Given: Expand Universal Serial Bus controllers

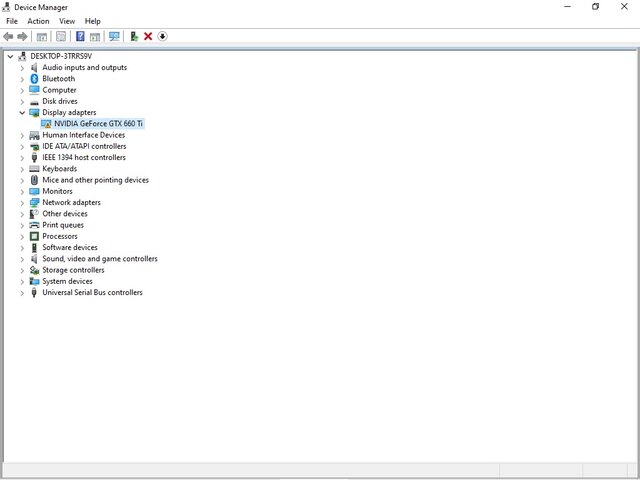Looking at the screenshot, I should coord(22,293).
